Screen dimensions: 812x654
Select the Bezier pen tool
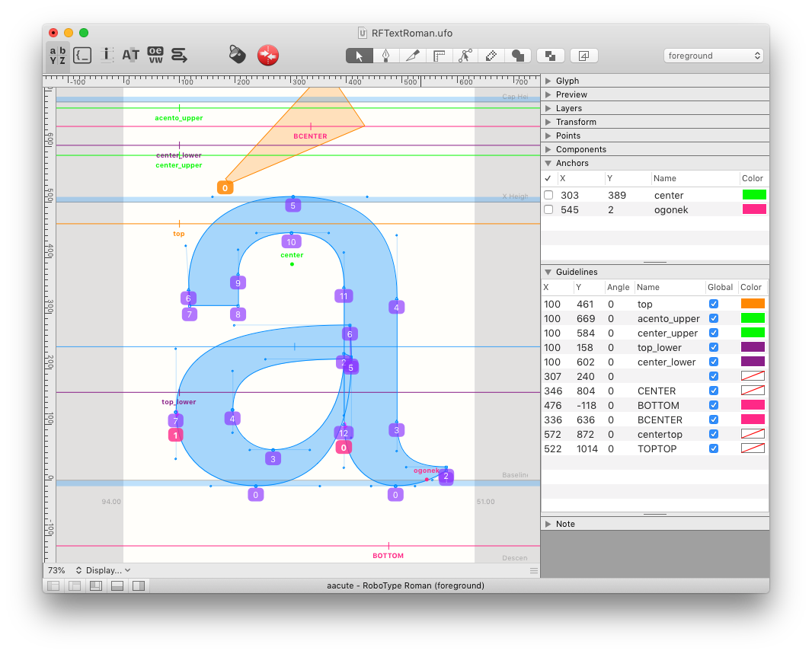[385, 56]
